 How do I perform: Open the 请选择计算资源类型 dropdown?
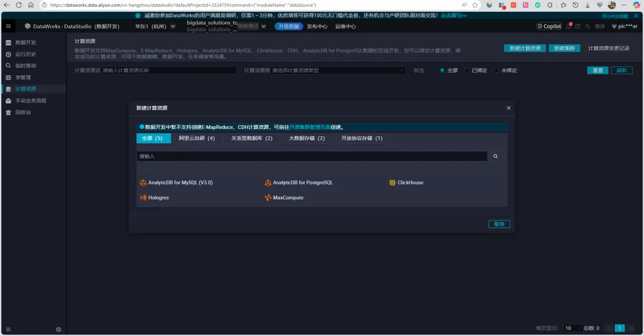338,70
